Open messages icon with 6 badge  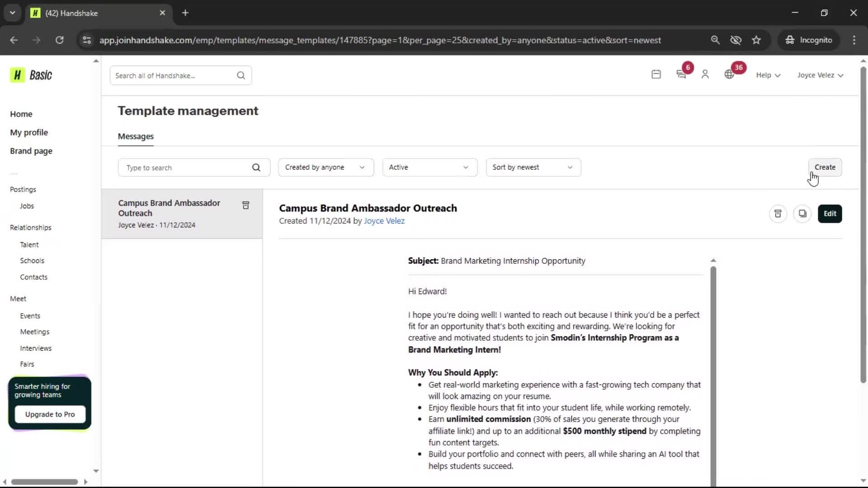coord(681,75)
